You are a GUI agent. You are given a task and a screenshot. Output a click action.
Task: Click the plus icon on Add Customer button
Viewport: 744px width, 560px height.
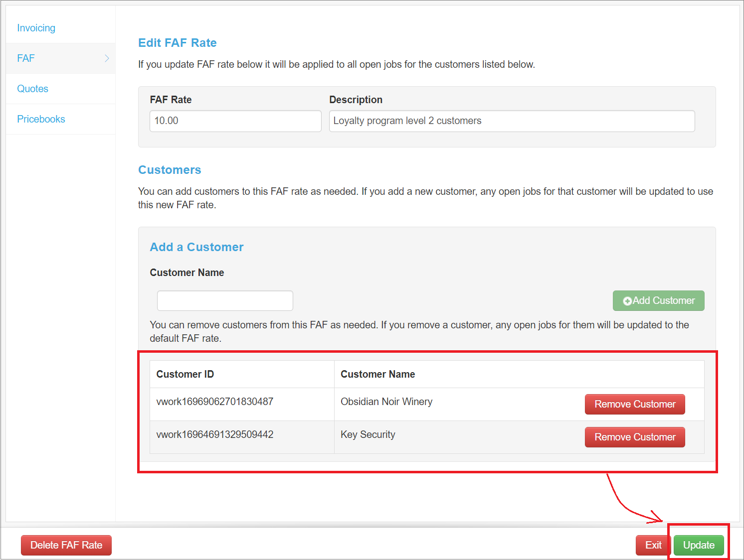(x=627, y=300)
